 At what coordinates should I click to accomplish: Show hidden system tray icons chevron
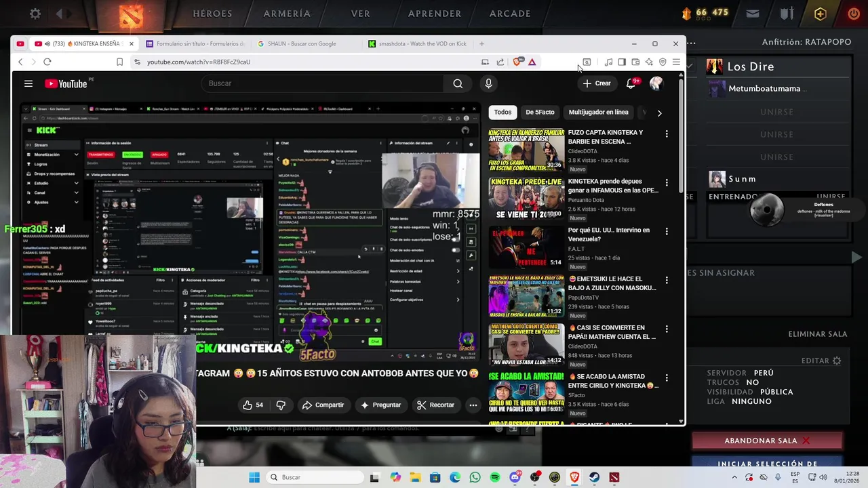point(734,477)
